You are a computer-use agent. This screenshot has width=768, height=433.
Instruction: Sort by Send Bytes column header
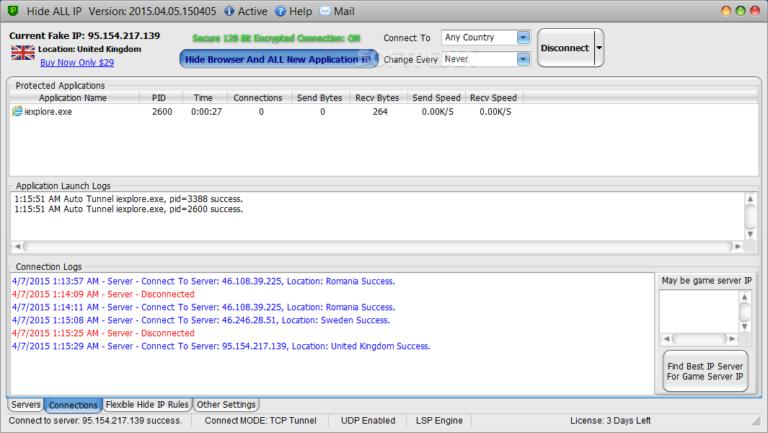320,98
